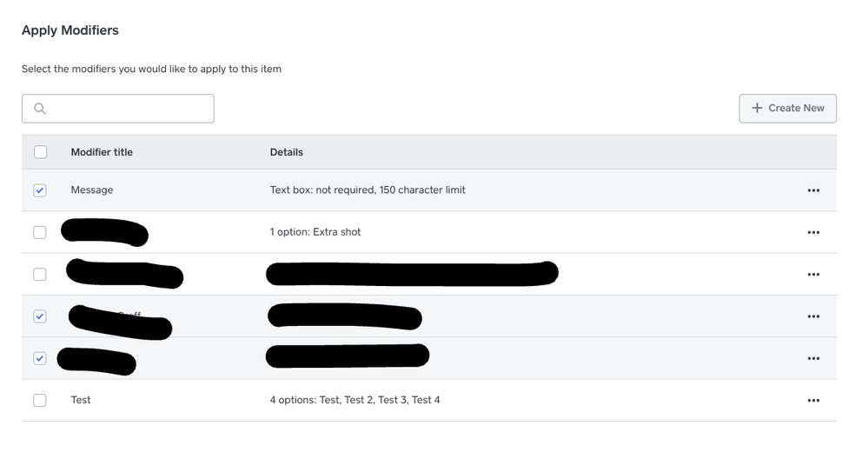This screenshot has width=868, height=459.
Task: Toggle the select-all checkbox in table header
Action: point(40,152)
